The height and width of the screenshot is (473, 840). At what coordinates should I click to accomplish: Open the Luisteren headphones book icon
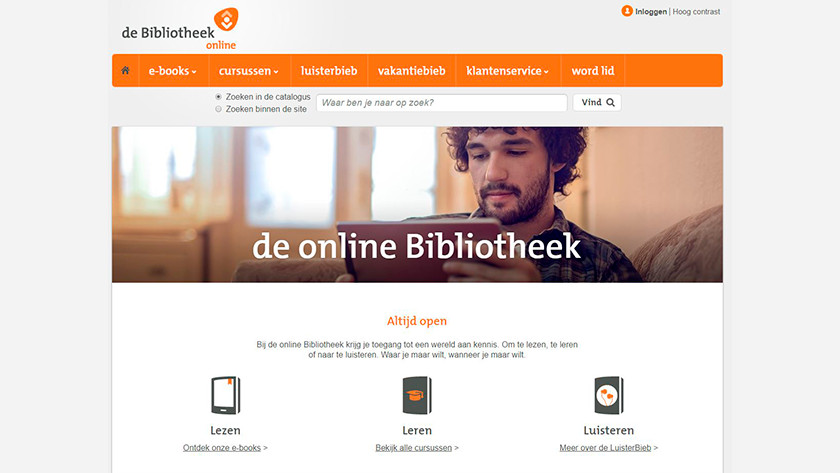pyautogui.click(x=609, y=395)
